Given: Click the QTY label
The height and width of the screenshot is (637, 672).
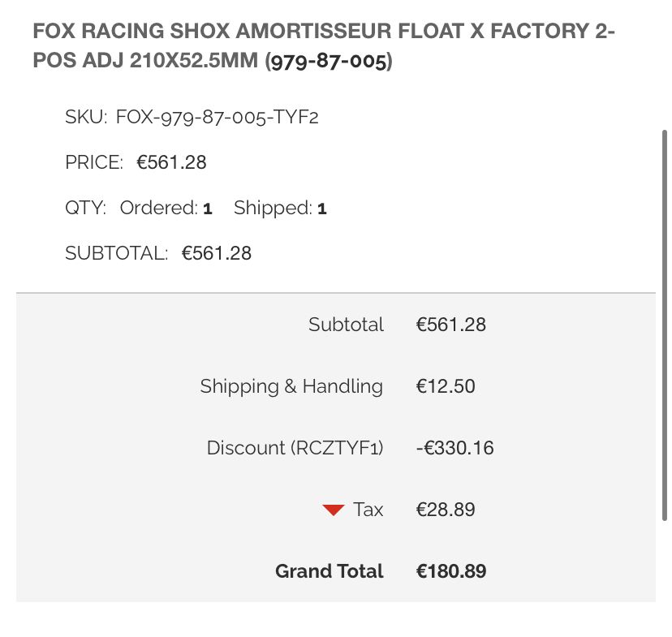Looking at the screenshot, I should click(x=85, y=208).
